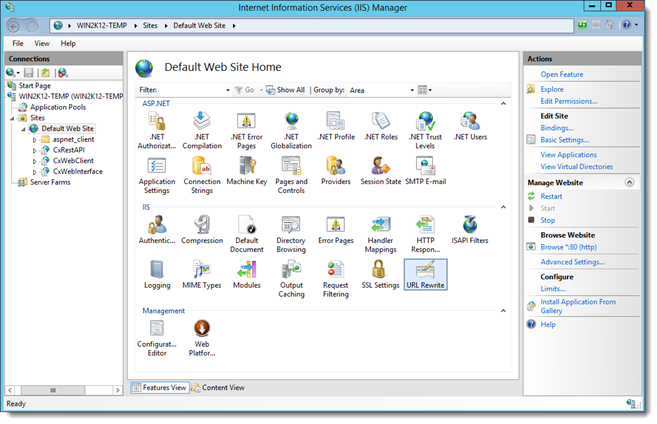Click Browse *:80 (http) link
657x424 pixels.
tap(568, 247)
